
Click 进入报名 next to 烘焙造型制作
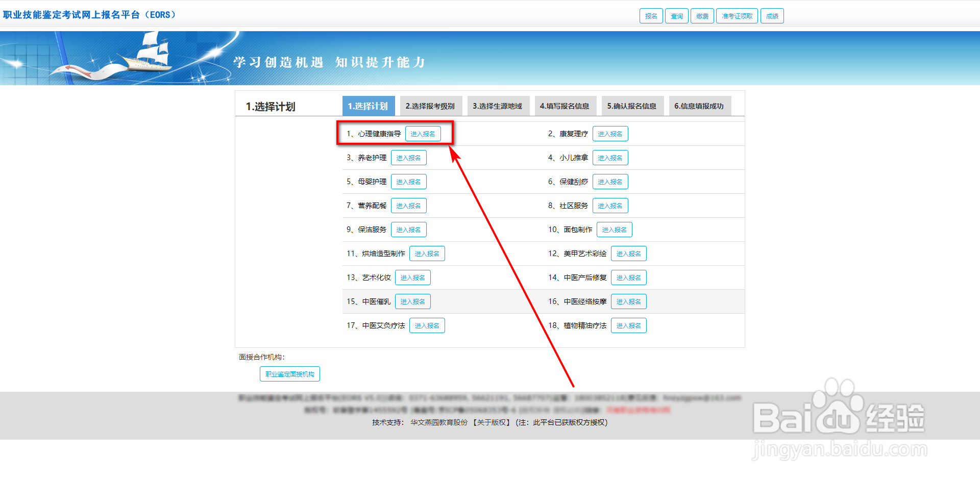point(427,253)
